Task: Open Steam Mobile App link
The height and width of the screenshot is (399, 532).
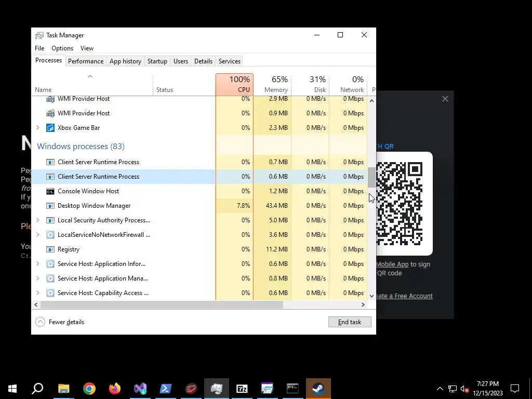Action: 392,264
